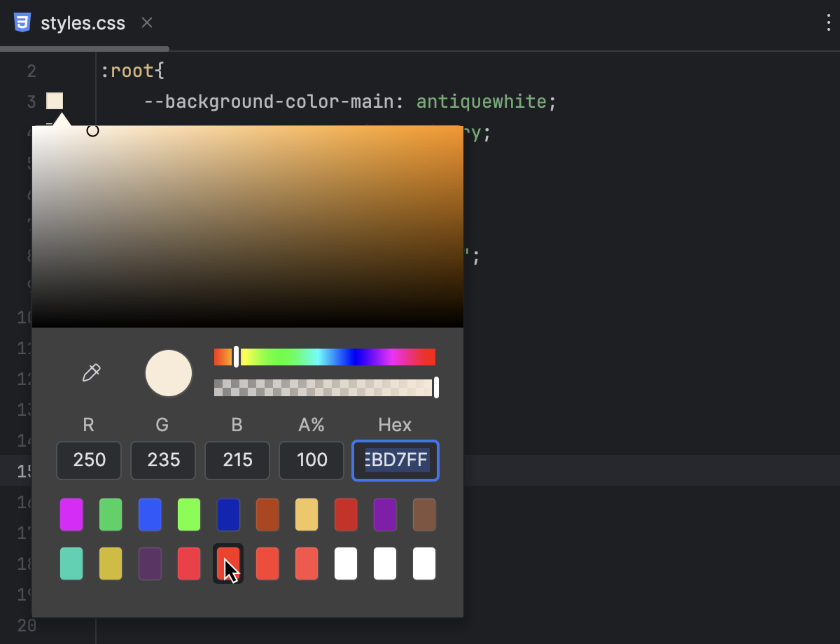Image resolution: width=840 pixels, height=644 pixels.
Task: Pick a white preset swatch
Action: [346, 563]
